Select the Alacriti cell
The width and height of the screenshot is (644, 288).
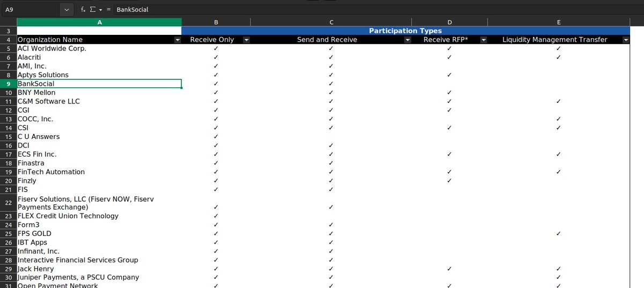[99, 57]
